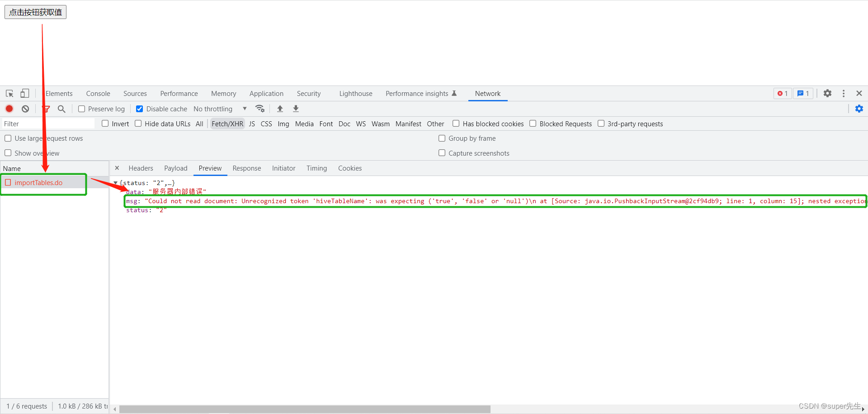Open the Response tab
The image size is (868, 414).
pos(247,168)
